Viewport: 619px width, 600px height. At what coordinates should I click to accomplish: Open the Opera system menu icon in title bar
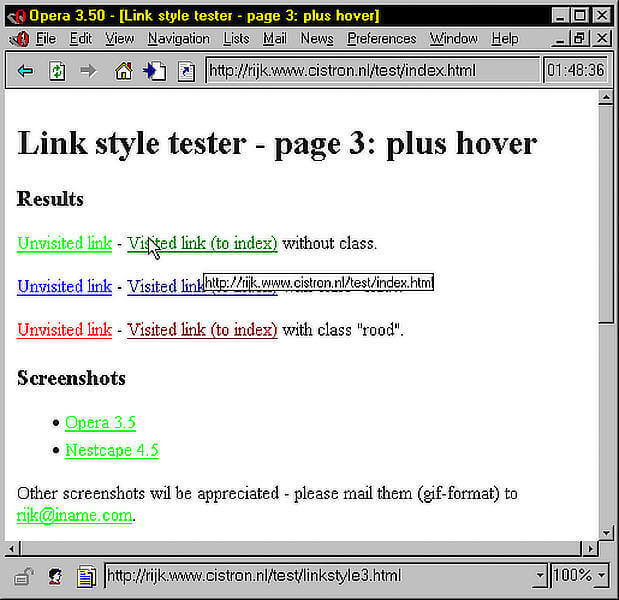coord(17,16)
